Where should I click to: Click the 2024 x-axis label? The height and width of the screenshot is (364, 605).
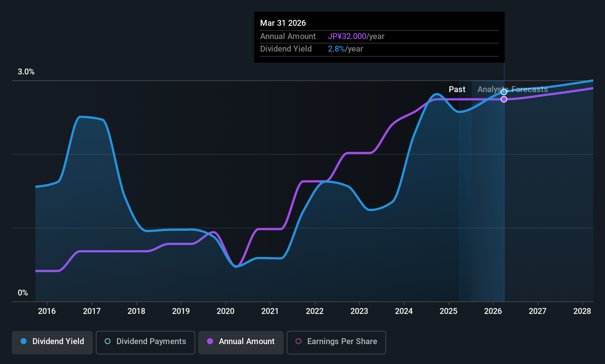[x=404, y=311]
